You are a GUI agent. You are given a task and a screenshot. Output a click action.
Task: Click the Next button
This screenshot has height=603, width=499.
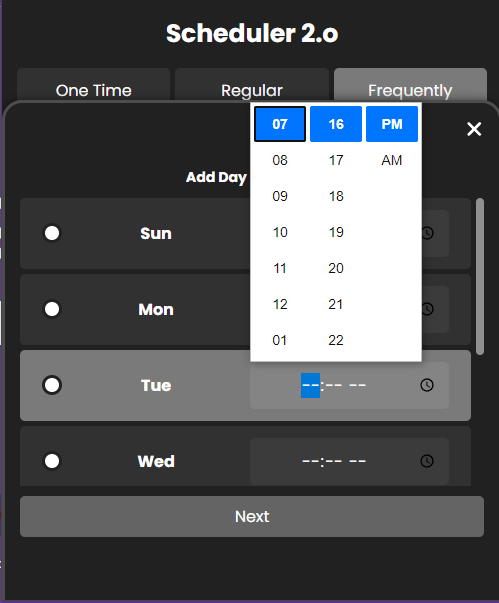click(252, 516)
